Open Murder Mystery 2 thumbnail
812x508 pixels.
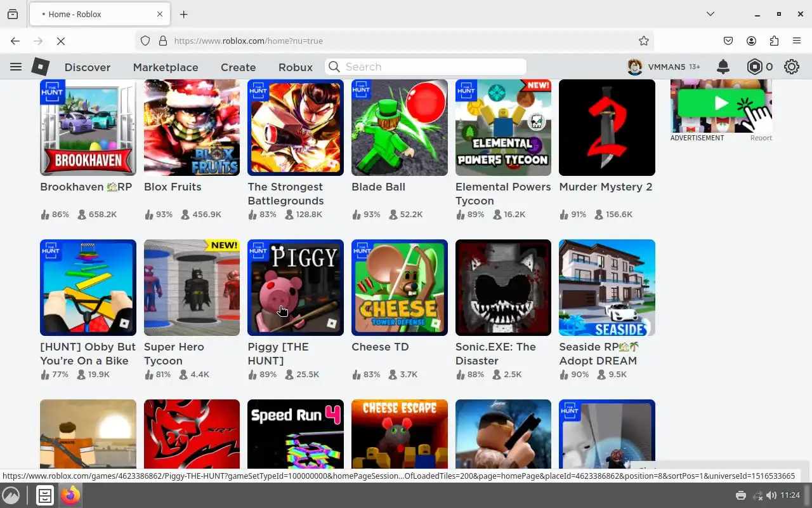coord(607,128)
